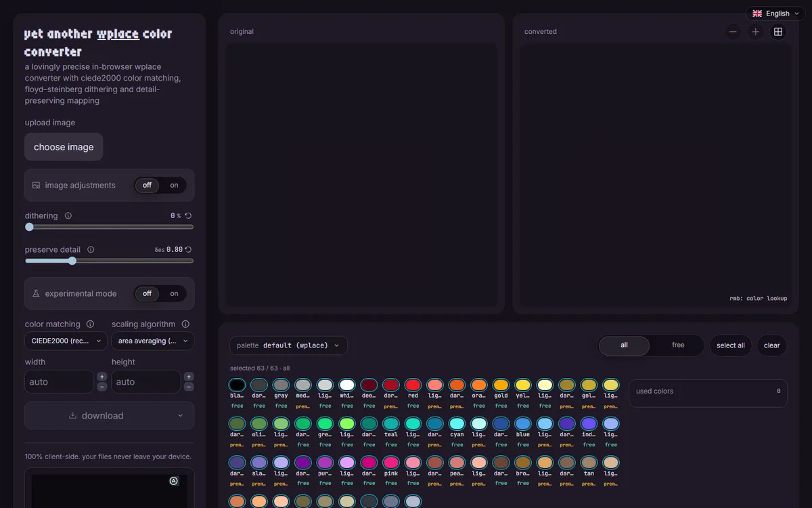Viewport: 812px width, 508px height.
Task: Toggle the 'pur...' purple color swatch
Action: (325, 462)
